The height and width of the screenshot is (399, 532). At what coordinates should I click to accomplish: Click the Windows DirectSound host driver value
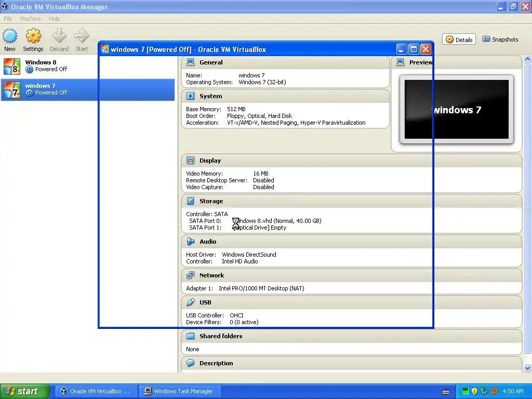point(249,255)
